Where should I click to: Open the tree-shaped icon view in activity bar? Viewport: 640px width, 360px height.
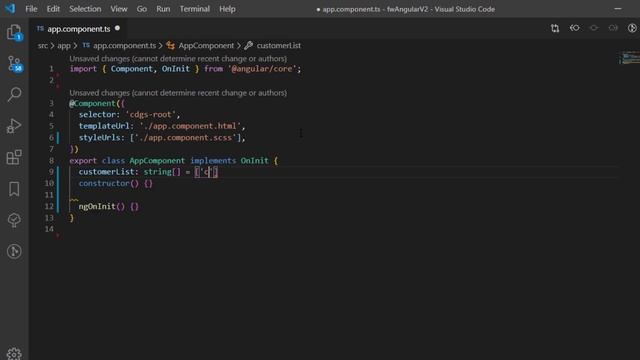pyautogui.click(x=14, y=220)
